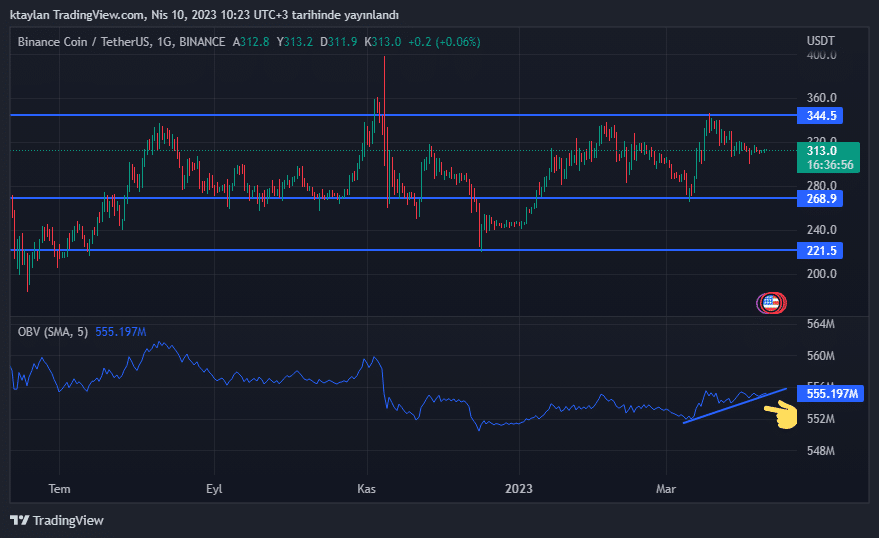Screen dimensions: 879x538
Task: Click the USDT currency label
Action: tap(821, 41)
